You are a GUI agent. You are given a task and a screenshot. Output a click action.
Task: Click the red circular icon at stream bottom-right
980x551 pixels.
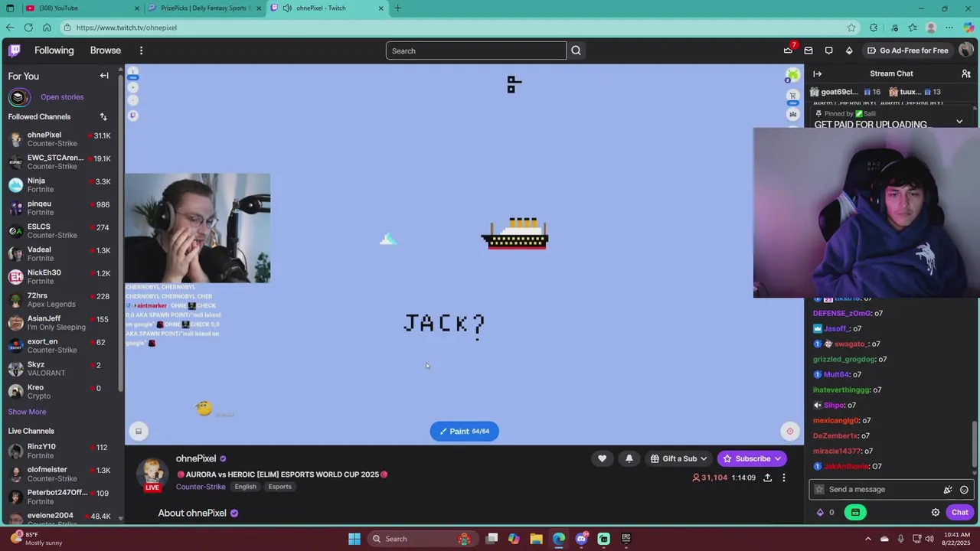[x=790, y=431]
